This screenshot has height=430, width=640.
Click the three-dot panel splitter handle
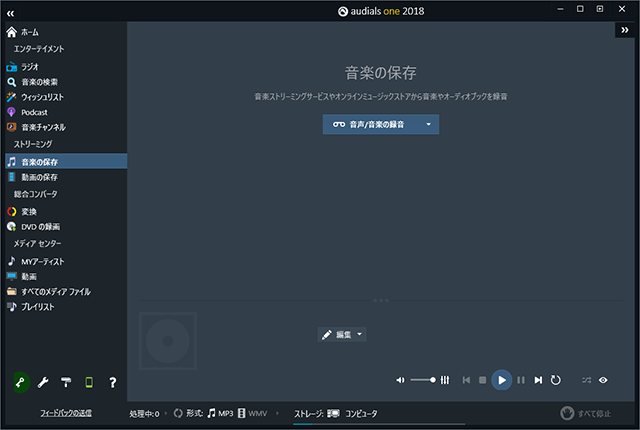click(x=381, y=300)
